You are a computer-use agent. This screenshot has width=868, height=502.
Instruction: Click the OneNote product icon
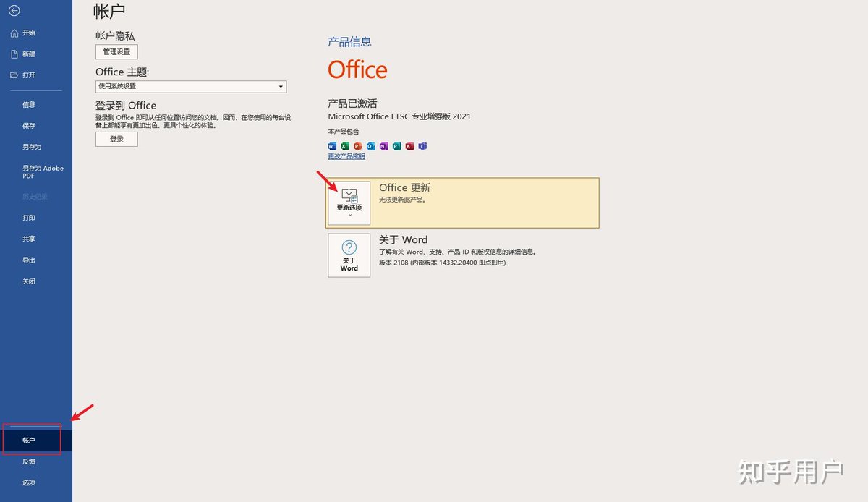tap(384, 146)
